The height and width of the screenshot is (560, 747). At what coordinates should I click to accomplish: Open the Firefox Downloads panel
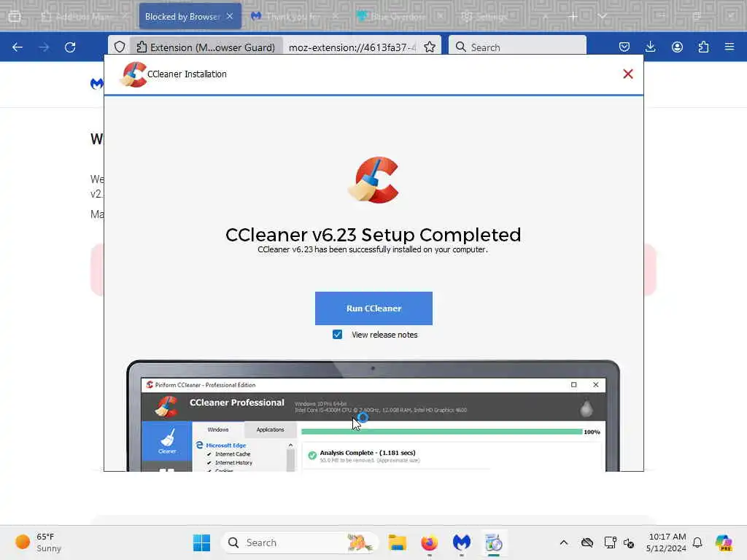tap(650, 47)
